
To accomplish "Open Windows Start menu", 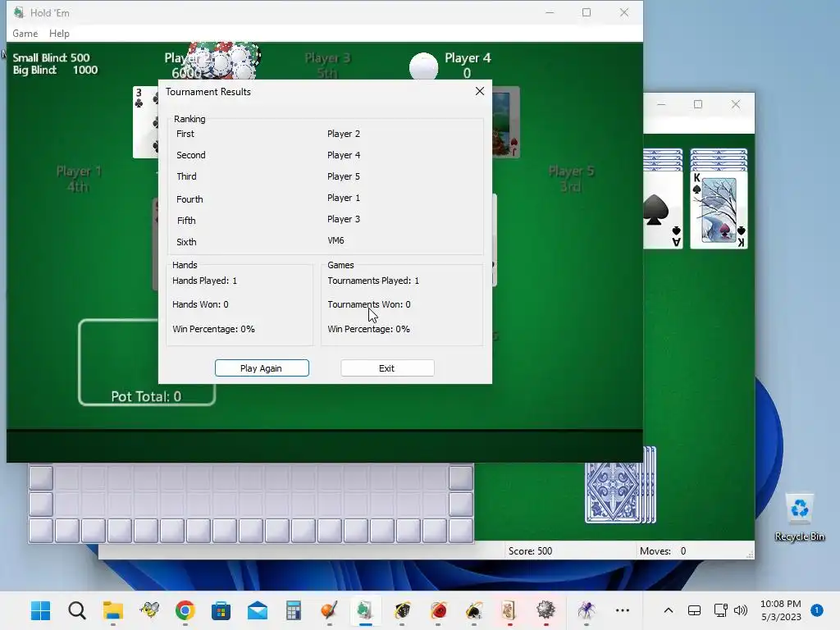I will 41,610.
